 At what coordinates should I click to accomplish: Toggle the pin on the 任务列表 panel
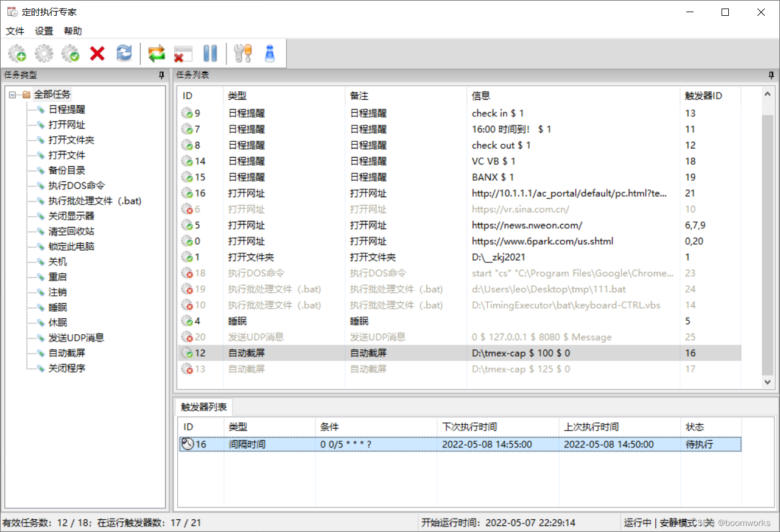tap(770, 74)
